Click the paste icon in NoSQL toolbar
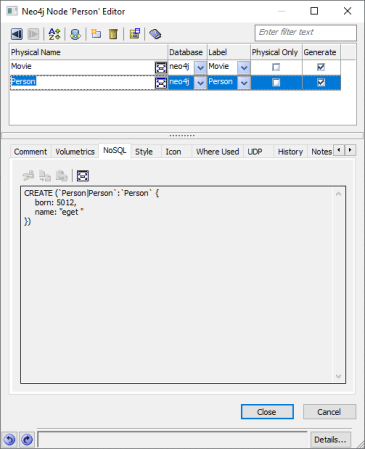This screenshot has height=449, width=365. click(62, 176)
